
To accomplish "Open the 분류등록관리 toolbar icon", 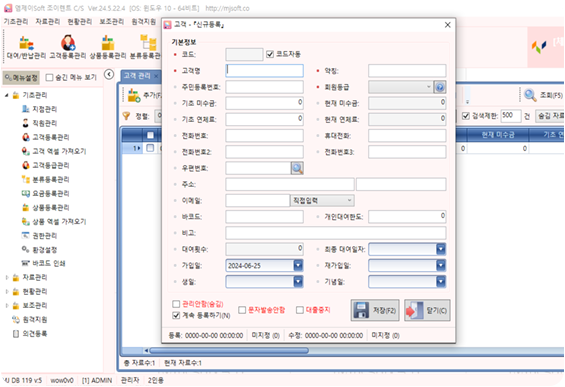I will 146,47.
